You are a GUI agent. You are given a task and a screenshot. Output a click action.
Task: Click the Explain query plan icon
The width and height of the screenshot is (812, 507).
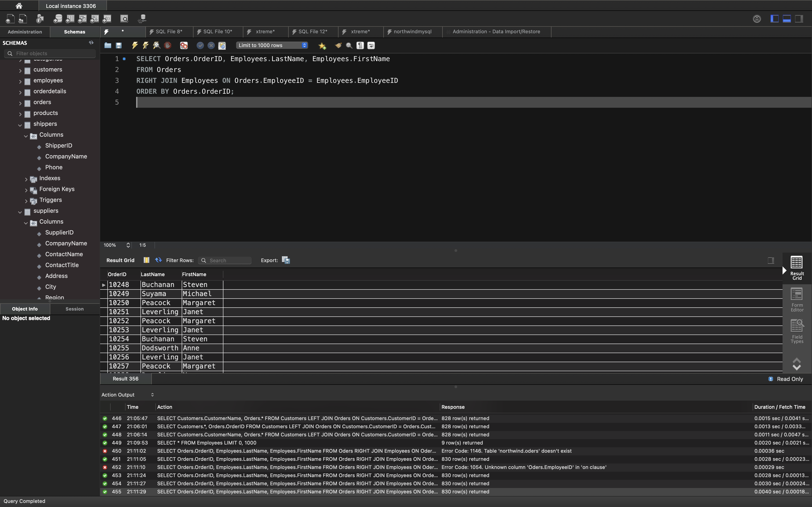coord(157,45)
